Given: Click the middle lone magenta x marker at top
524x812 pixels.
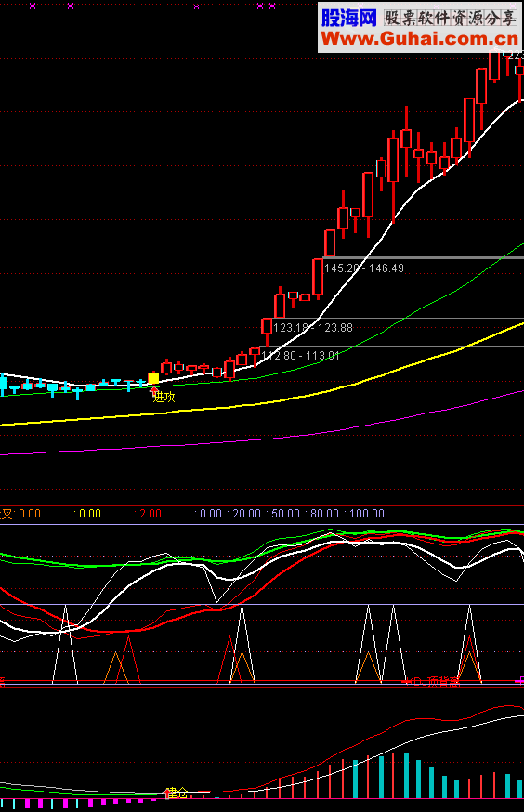Looking at the screenshot, I should [196, 7].
